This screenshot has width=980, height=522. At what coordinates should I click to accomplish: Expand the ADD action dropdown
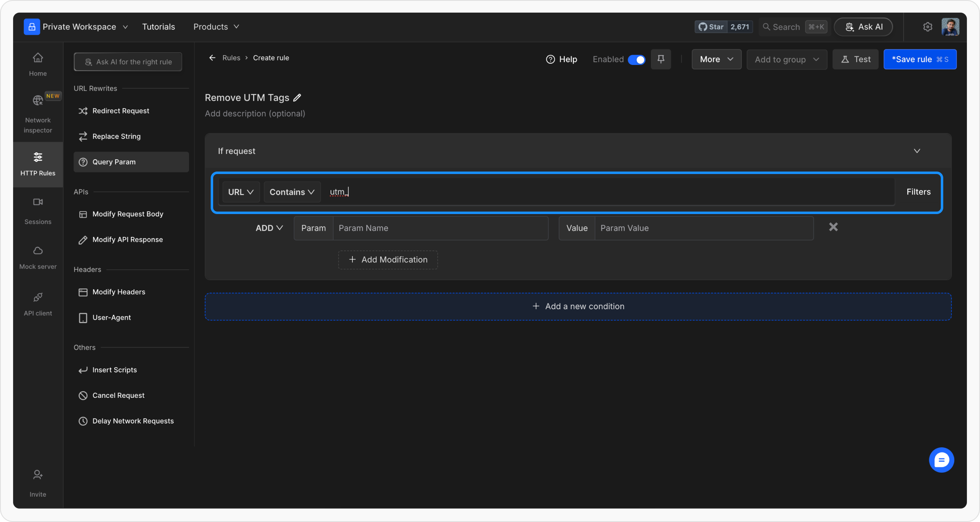pos(269,228)
